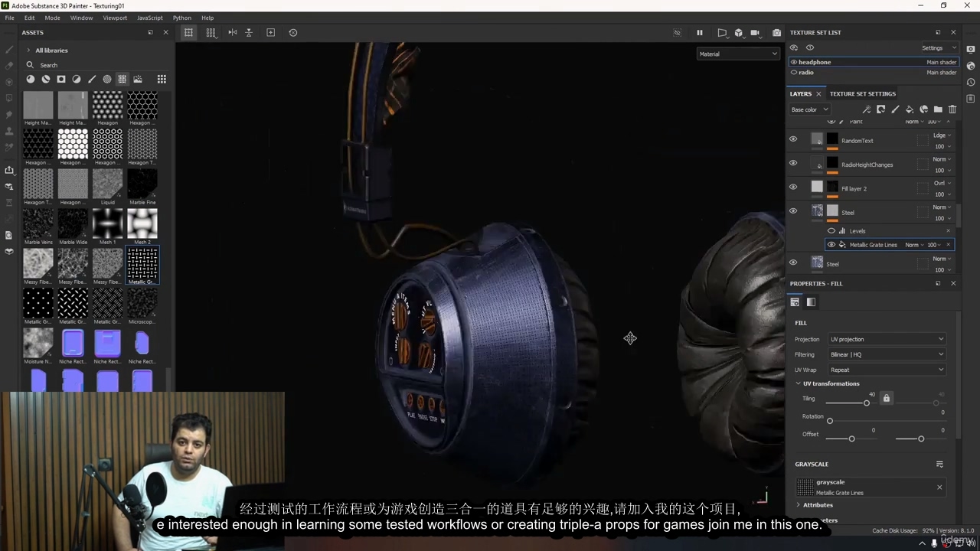Take a viewport screenshot with camera icon

point(777,32)
